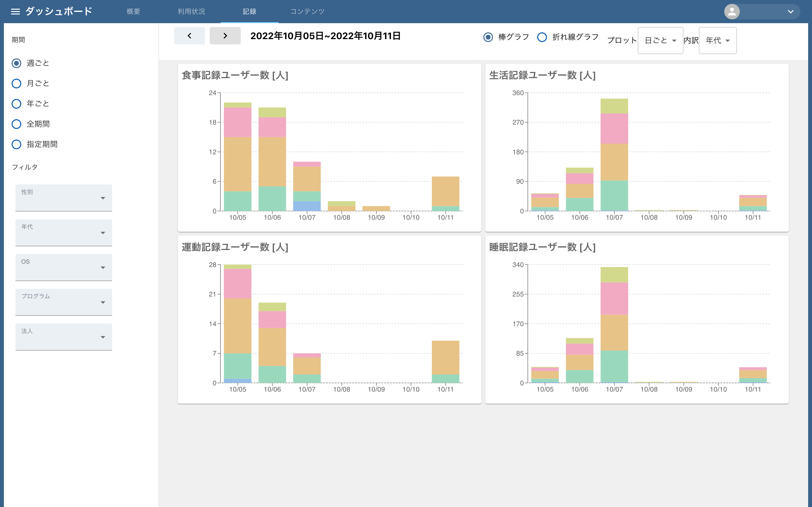Switch to the 概要 tab
Screen dimensions: 812x507
tap(133, 12)
